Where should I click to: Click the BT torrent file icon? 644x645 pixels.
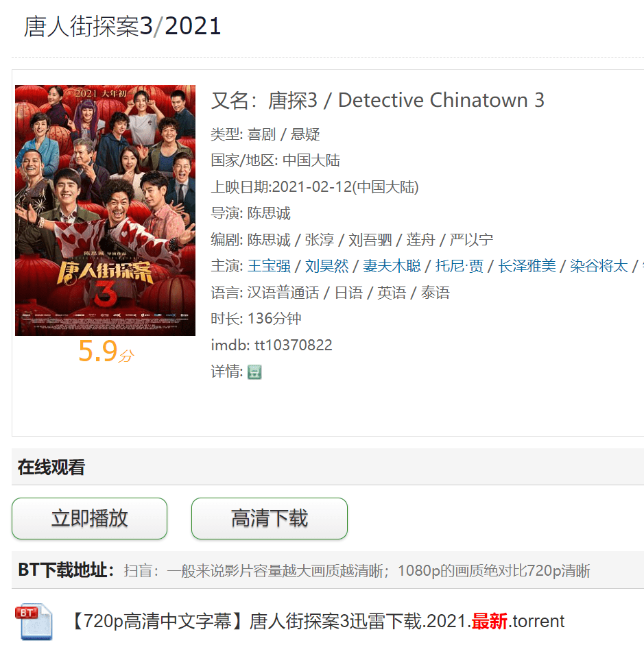click(x=34, y=622)
